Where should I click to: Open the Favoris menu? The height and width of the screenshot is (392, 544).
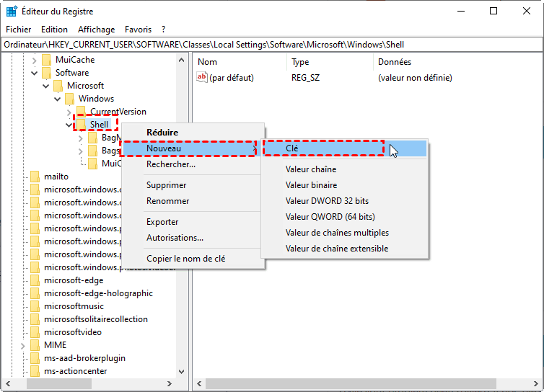pyautogui.click(x=138, y=30)
